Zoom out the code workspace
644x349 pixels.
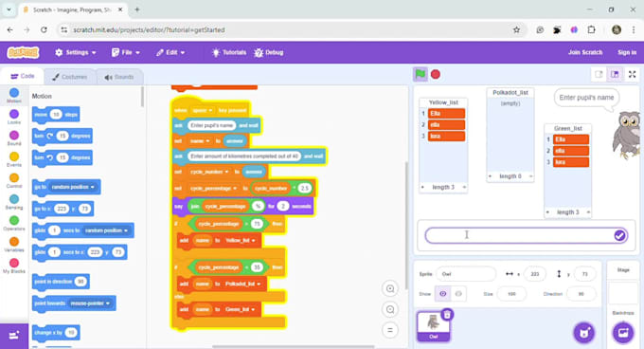[390, 309]
